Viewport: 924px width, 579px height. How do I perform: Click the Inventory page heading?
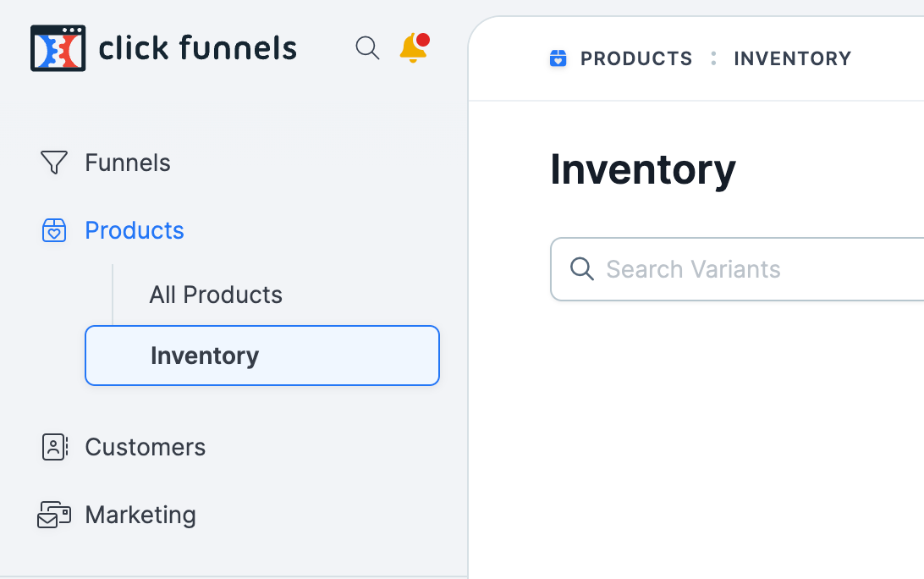(643, 170)
